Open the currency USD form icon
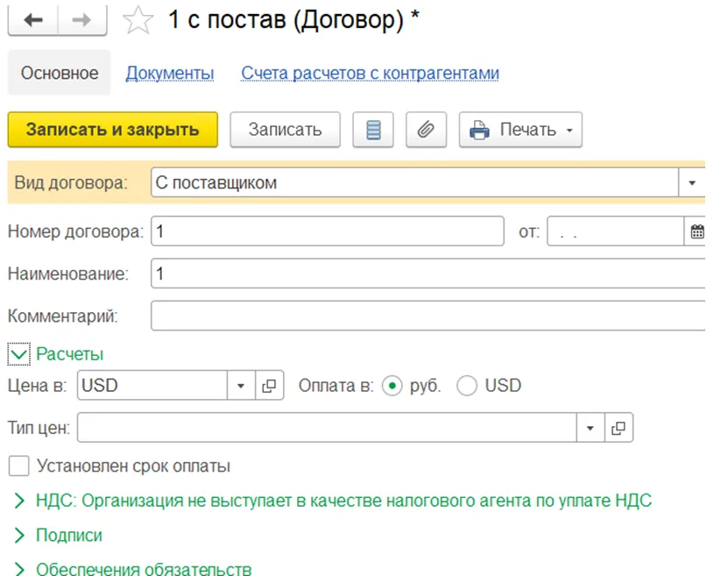 click(x=270, y=386)
